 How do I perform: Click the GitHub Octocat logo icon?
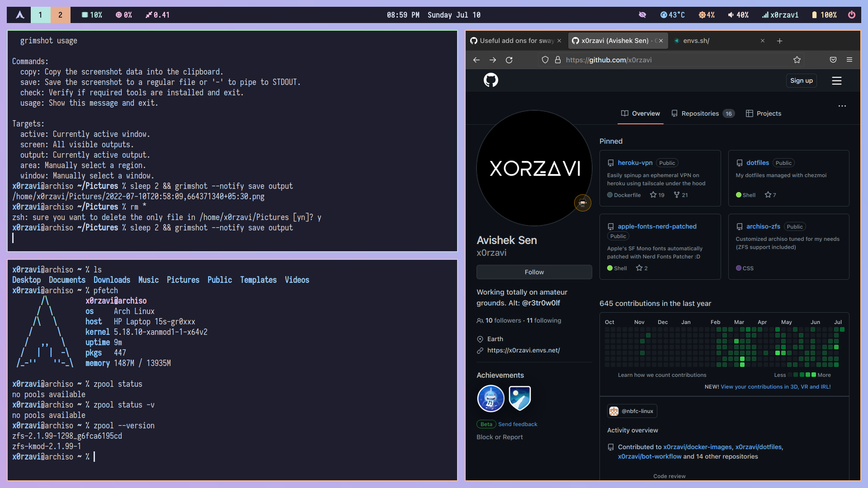(491, 80)
